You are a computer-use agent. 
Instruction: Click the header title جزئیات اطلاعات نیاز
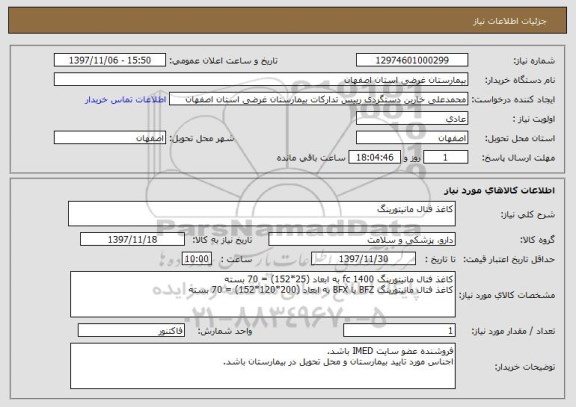510,21
